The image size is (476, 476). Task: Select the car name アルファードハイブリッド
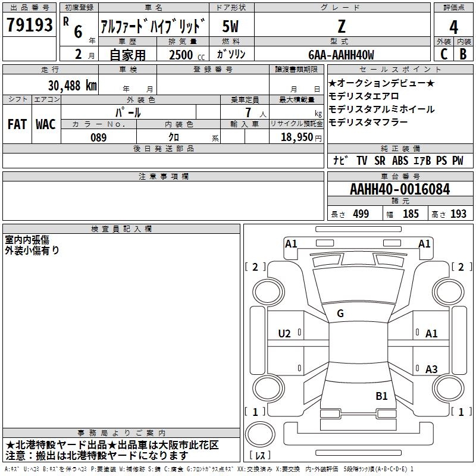click(x=153, y=26)
